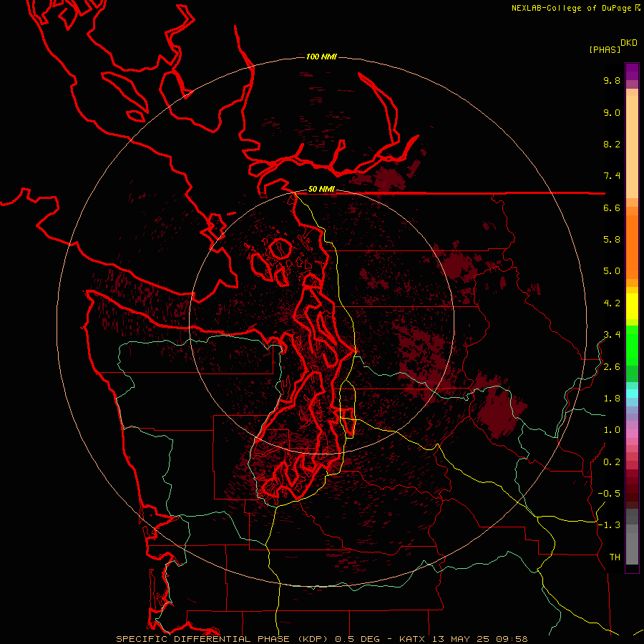The width and height of the screenshot is (644, 644).
Task: Click the 2.6 value on the color scale
Action: 612,367
